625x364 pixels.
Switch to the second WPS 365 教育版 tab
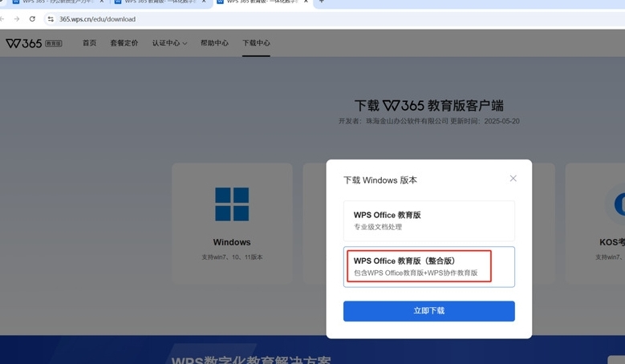(x=160, y=2)
